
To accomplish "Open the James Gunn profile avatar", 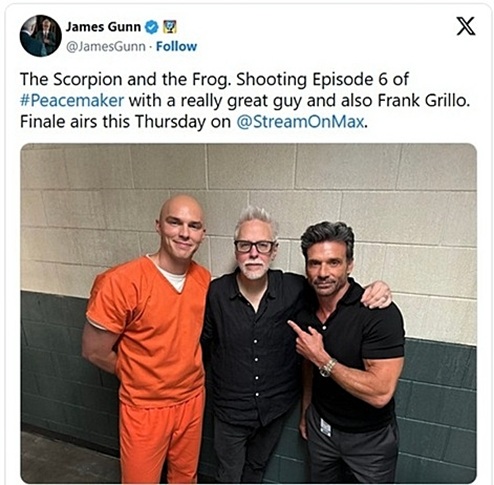I will click(x=41, y=36).
